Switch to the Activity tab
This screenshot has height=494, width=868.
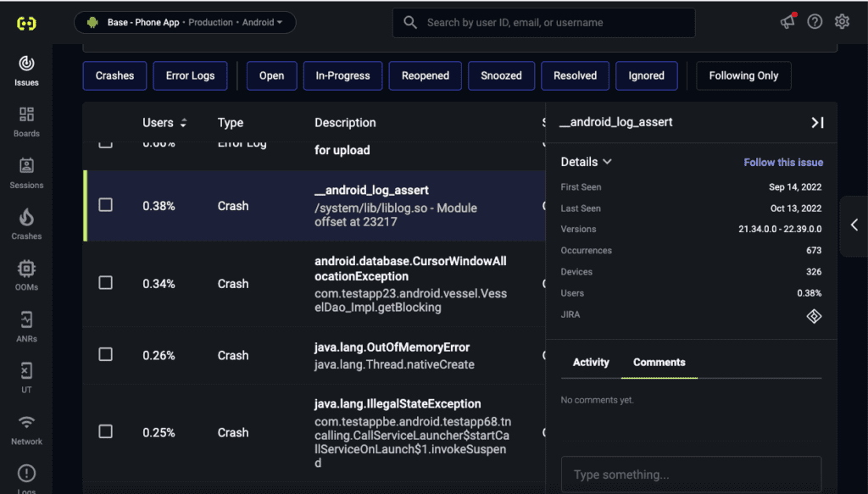pyautogui.click(x=591, y=363)
